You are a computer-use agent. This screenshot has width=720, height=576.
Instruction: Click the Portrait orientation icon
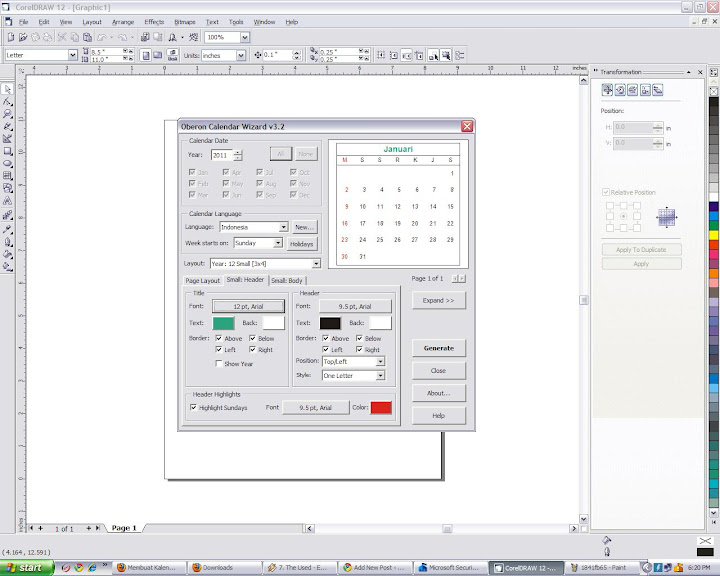[x=146, y=56]
